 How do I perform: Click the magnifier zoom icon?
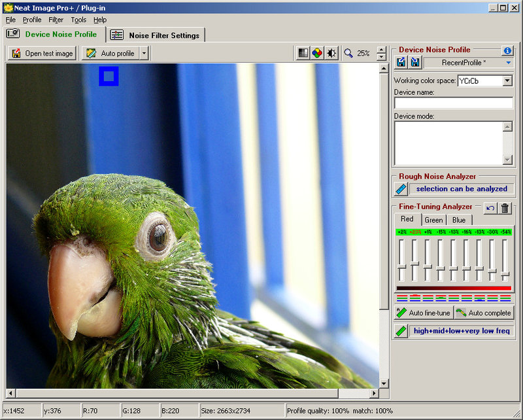pyautogui.click(x=348, y=53)
